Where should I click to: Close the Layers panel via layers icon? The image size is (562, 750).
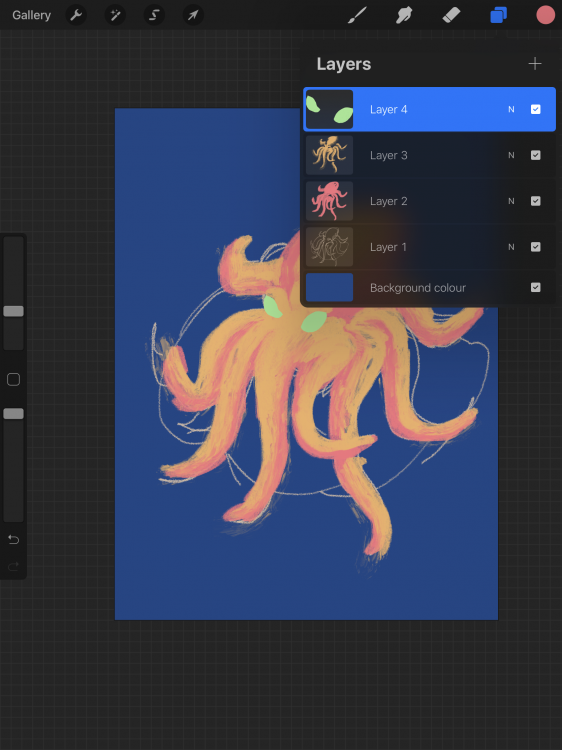pyautogui.click(x=498, y=15)
